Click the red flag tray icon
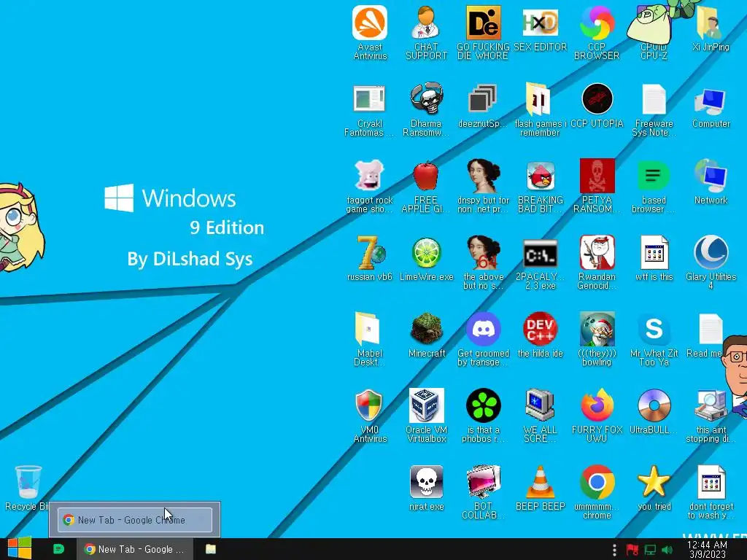 pos(632,550)
